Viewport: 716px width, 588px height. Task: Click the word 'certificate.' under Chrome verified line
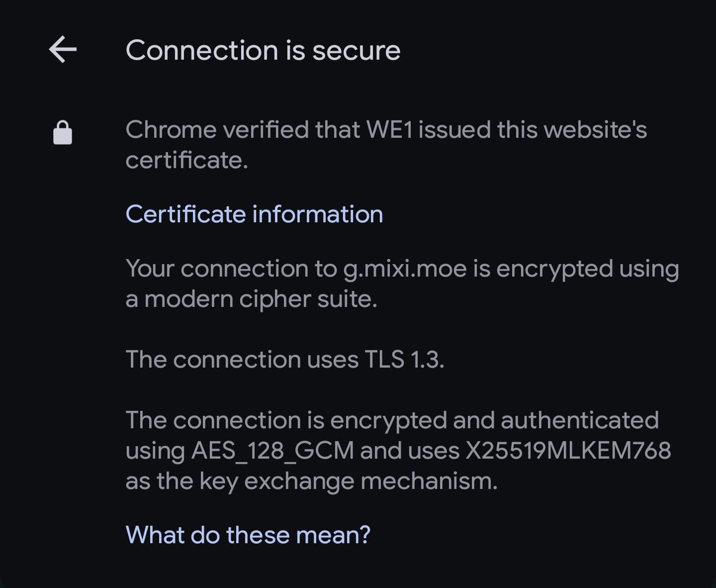[186, 160]
